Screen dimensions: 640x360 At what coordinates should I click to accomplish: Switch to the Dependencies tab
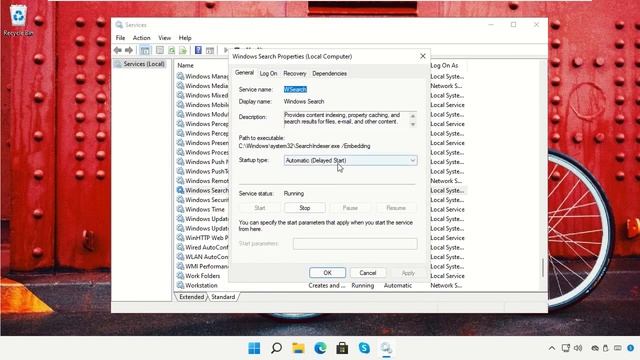click(x=329, y=73)
